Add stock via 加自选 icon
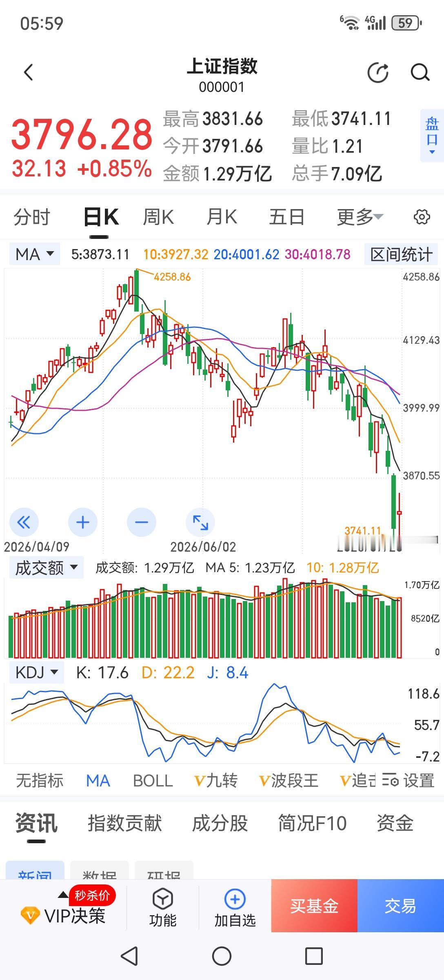The height and width of the screenshot is (980, 444). click(x=235, y=907)
